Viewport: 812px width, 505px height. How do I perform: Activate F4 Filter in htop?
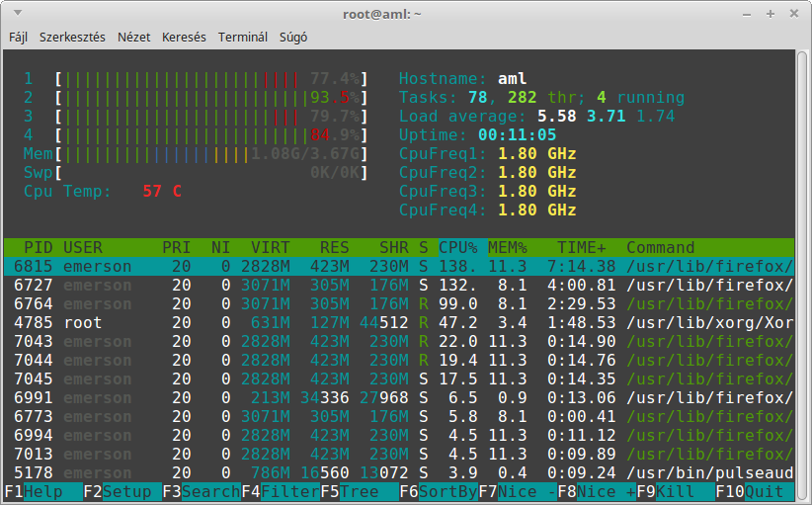click(x=281, y=491)
